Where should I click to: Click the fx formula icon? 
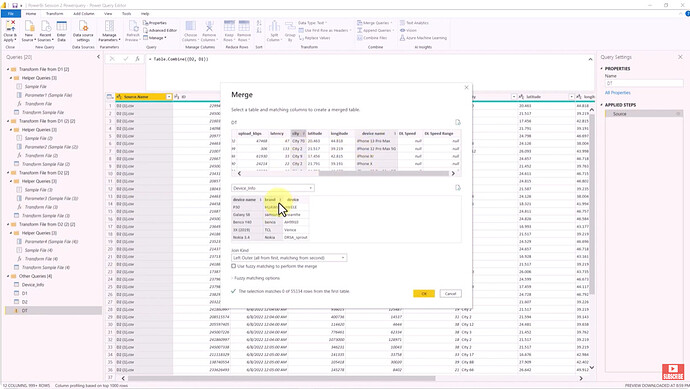(x=137, y=59)
